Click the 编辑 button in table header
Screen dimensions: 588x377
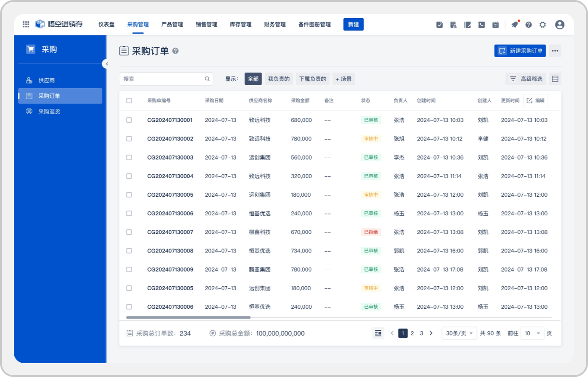pyautogui.click(x=536, y=100)
